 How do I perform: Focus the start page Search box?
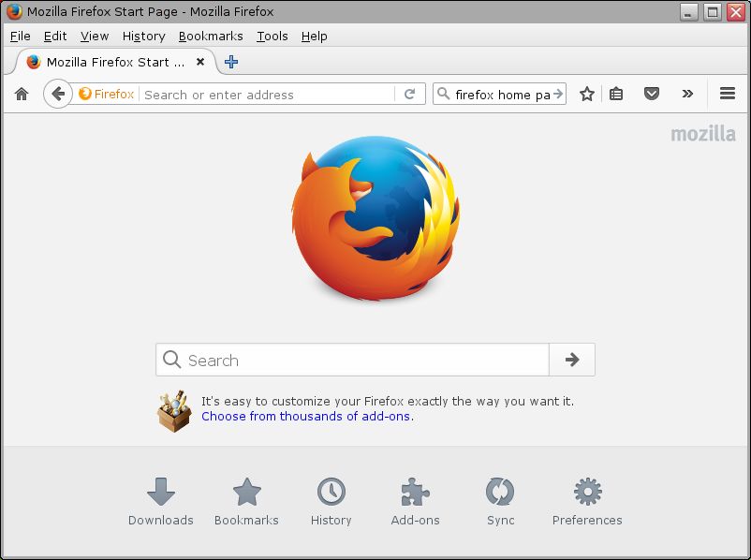(352, 360)
